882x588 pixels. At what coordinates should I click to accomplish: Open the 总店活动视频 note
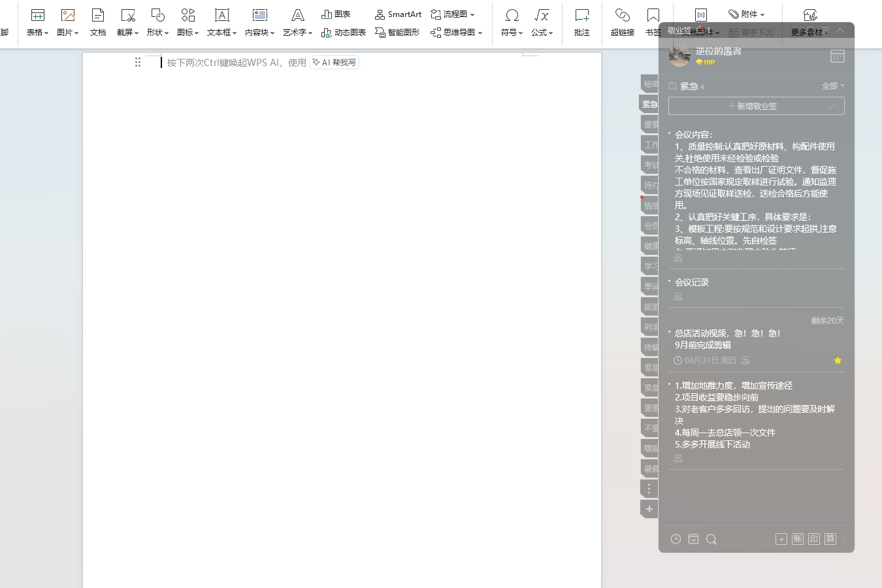[x=727, y=339]
